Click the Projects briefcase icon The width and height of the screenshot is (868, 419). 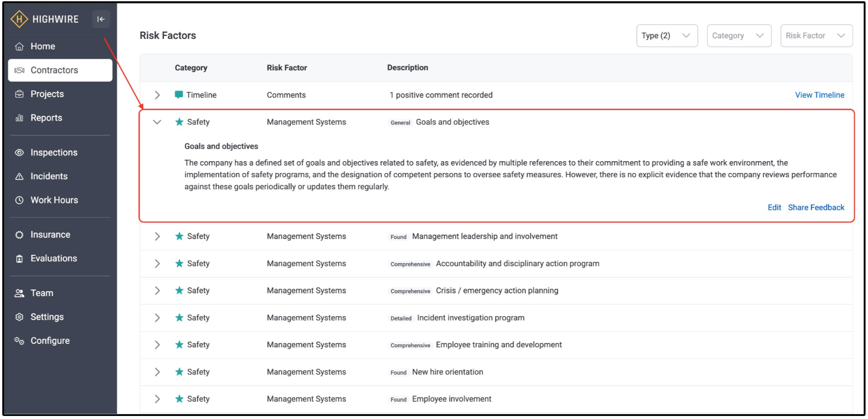(x=19, y=94)
